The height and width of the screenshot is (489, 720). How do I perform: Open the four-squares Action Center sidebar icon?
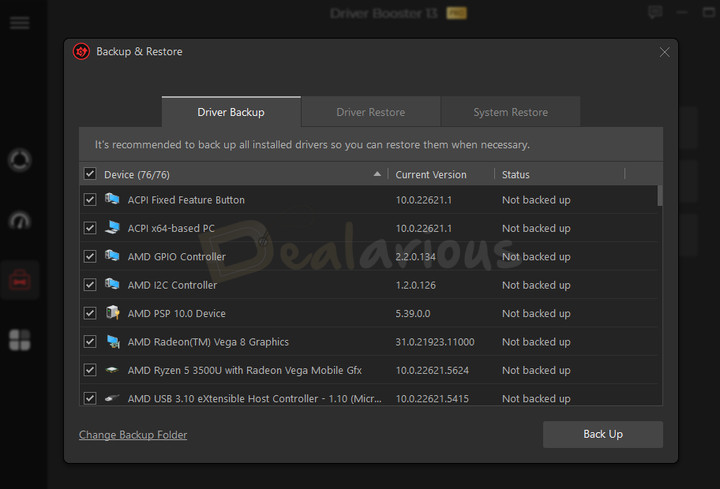pyautogui.click(x=19, y=340)
